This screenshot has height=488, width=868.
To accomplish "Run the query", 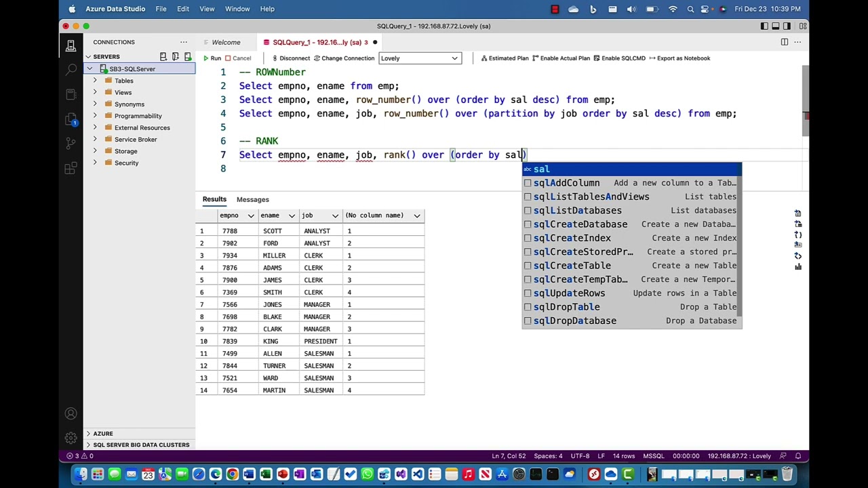I will point(212,58).
